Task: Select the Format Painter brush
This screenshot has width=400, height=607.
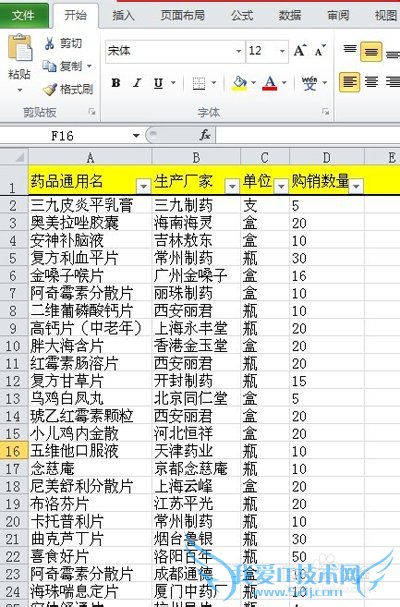Action: click(x=50, y=89)
